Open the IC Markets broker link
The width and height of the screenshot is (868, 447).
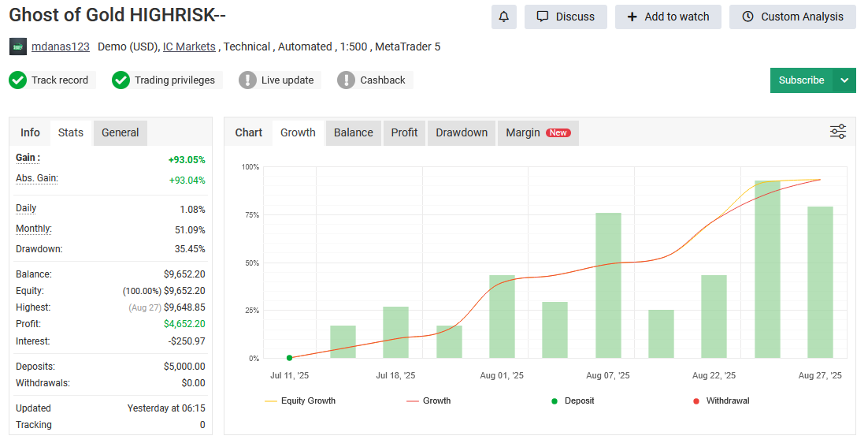[x=189, y=47]
